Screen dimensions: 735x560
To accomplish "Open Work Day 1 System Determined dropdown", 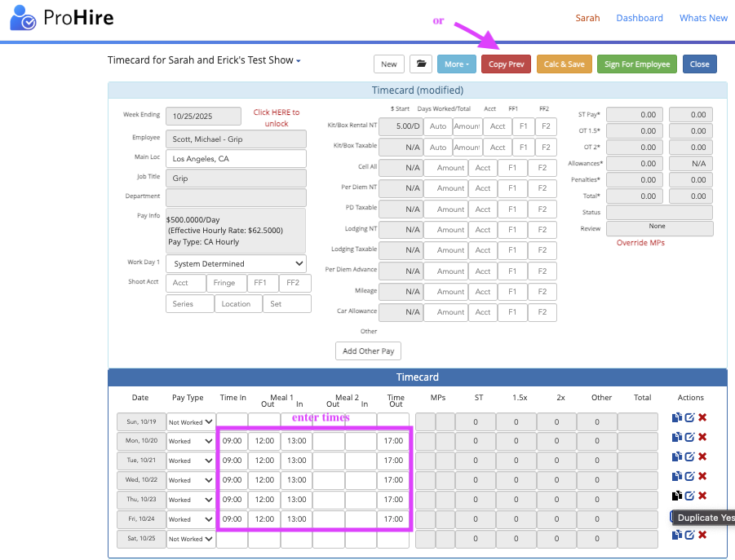I will (x=237, y=263).
